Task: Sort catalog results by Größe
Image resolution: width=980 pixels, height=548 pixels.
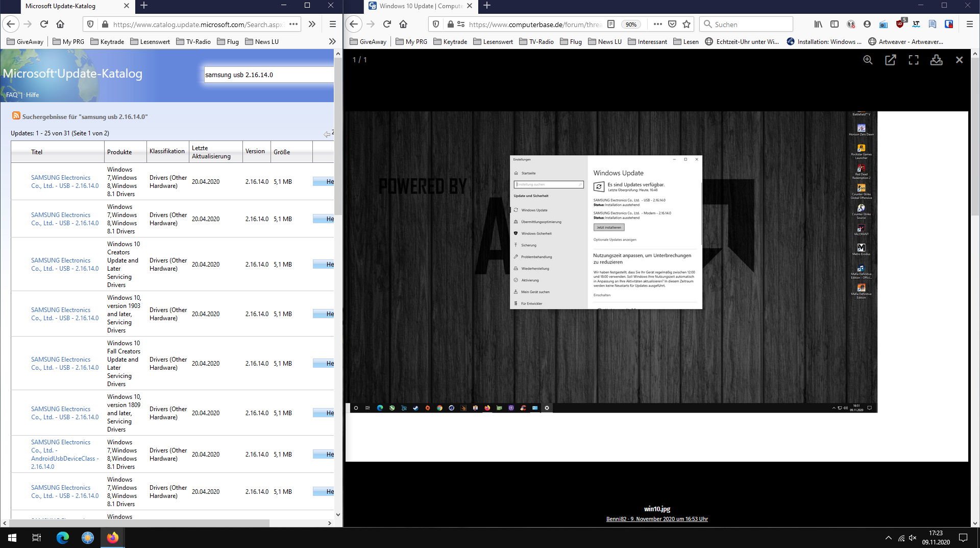Action: [x=282, y=152]
